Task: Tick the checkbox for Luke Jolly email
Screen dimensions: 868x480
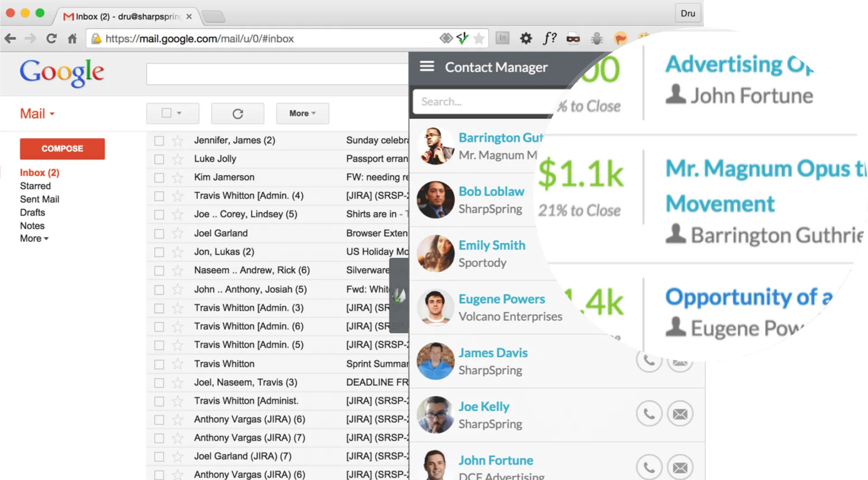Action: (159, 159)
